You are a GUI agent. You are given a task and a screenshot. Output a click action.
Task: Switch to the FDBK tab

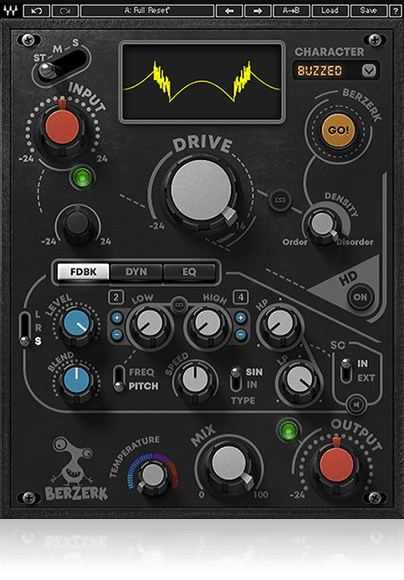pyautogui.click(x=83, y=272)
